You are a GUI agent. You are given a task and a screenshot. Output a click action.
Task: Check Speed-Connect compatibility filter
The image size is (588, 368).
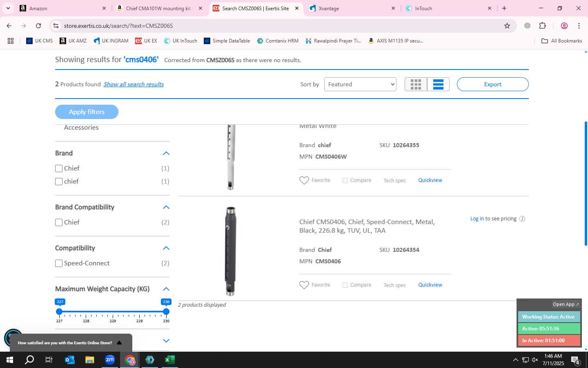[x=59, y=263]
